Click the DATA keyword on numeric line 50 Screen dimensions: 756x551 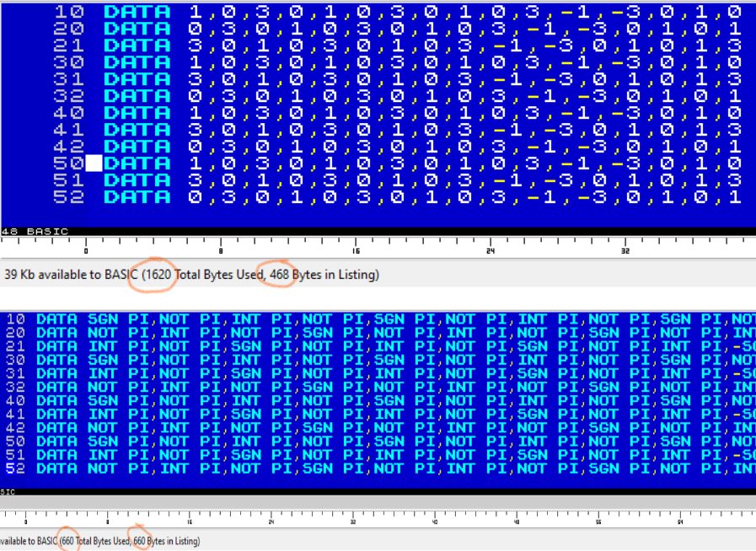click(x=137, y=163)
